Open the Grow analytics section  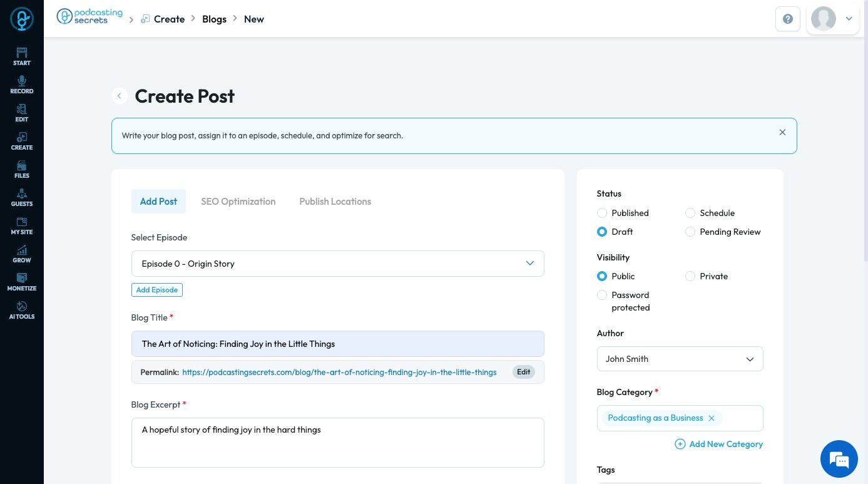pos(22,254)
